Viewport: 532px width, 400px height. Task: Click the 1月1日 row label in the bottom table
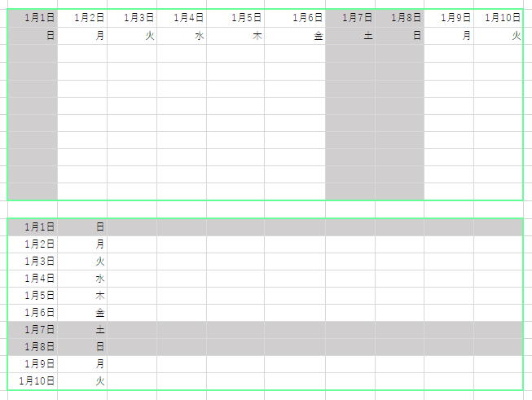coord(33,227)
